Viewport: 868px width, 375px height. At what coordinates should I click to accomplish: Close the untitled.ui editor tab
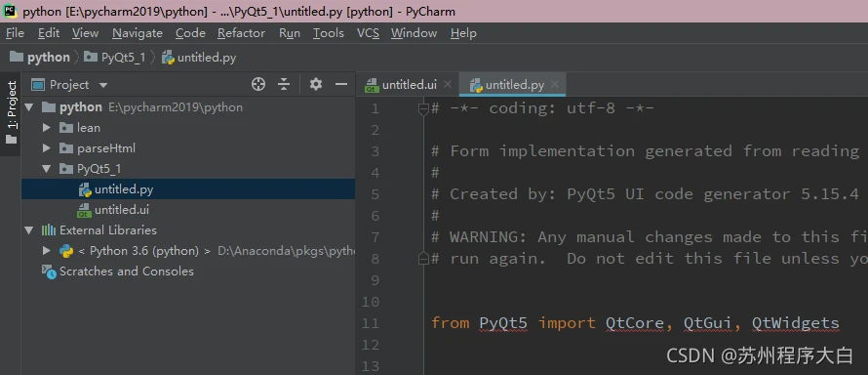[x=448, y=84]
